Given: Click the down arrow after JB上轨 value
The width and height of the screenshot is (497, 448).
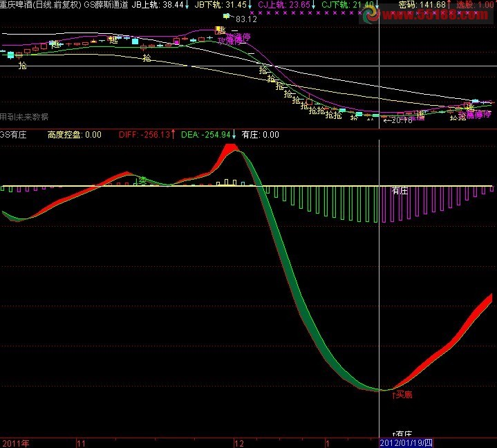Looking at the screenshot, I should (x=187, y=5).
